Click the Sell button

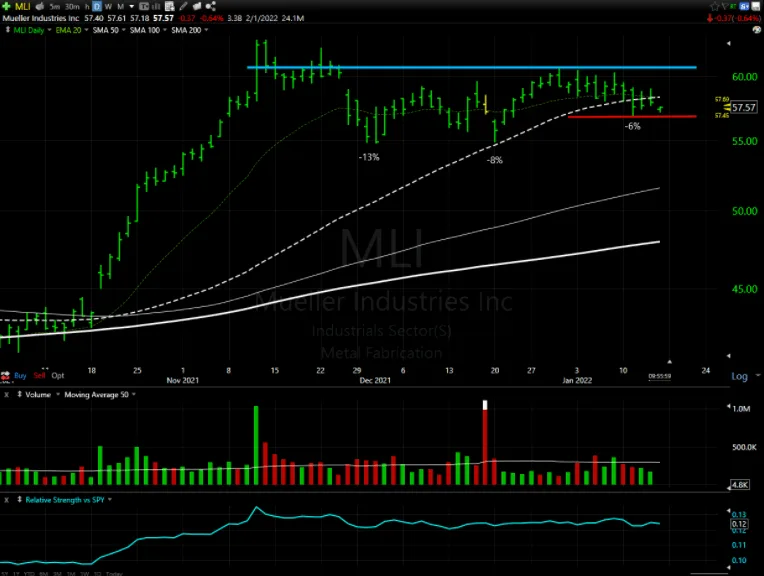[x=39, y=375]
